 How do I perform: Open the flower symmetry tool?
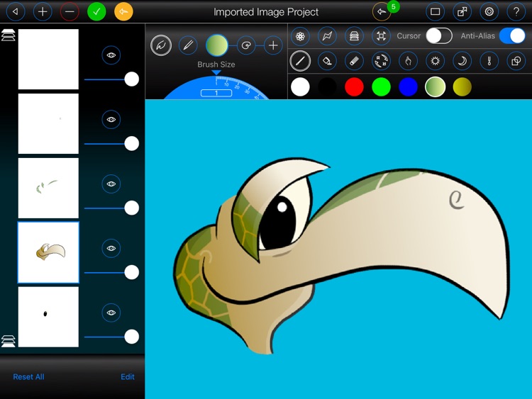click(300, 36)
